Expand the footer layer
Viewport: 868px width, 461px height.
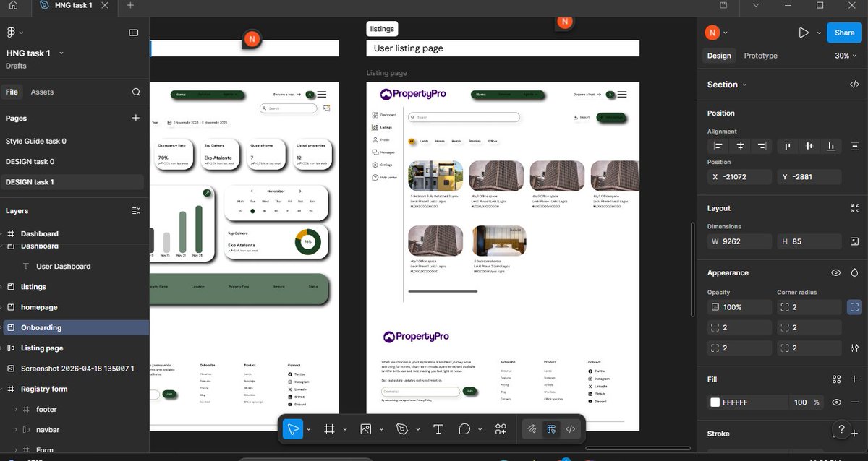(16, 409)
